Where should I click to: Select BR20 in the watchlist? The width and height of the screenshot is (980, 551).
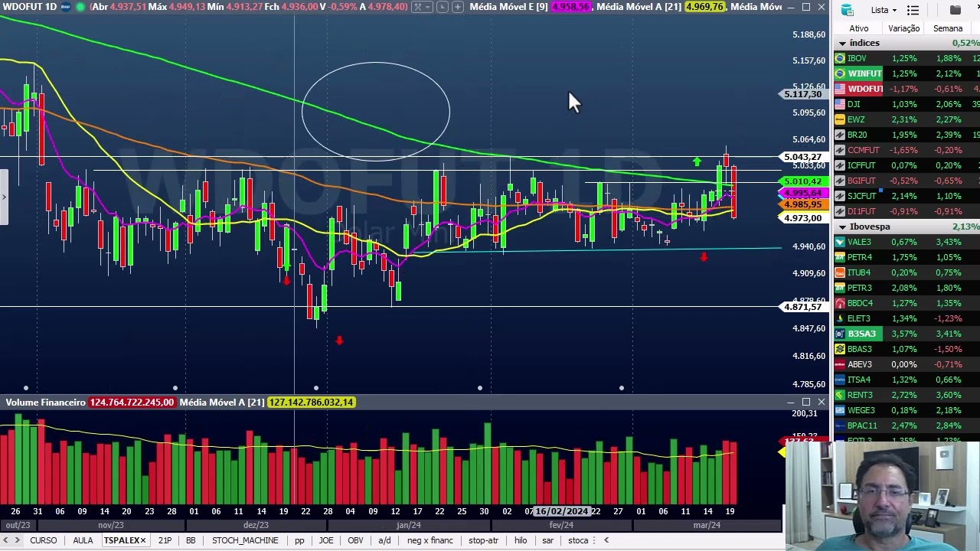pyautogui.click(x=857, y=135)
